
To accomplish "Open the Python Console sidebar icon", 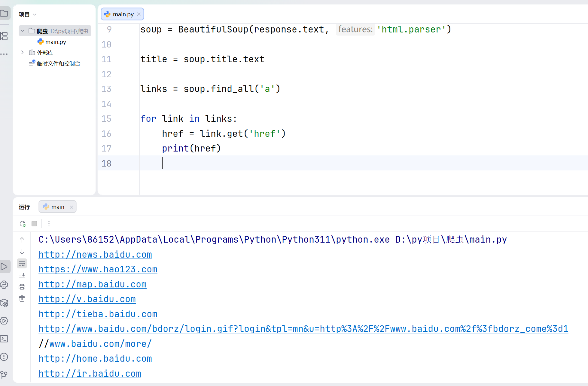I will click(x=4, y=285).
